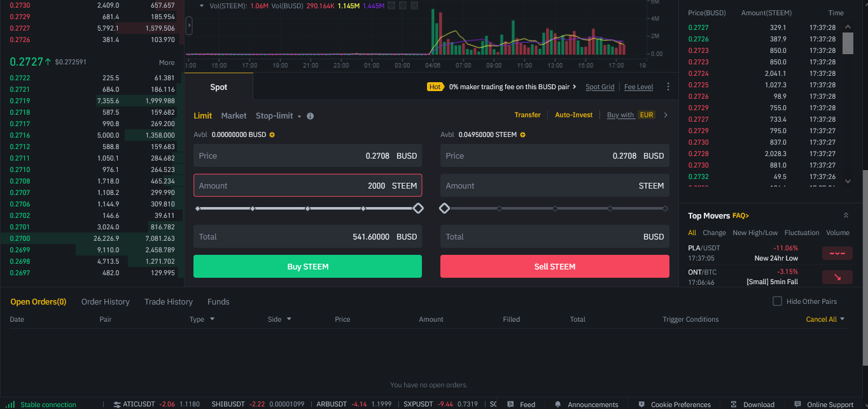
Task: Click the Sell STEEM button
Action: (x=555, y=266)
